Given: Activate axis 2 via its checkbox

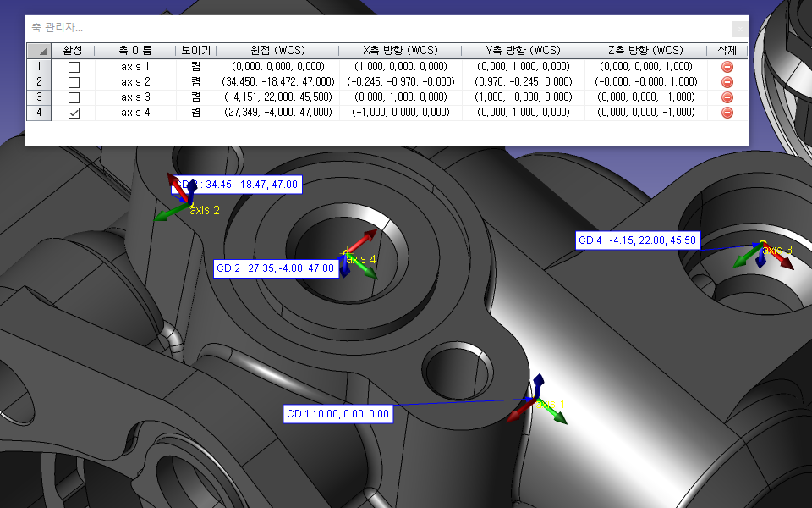Looking at the screenshot, I should (74, 82).
